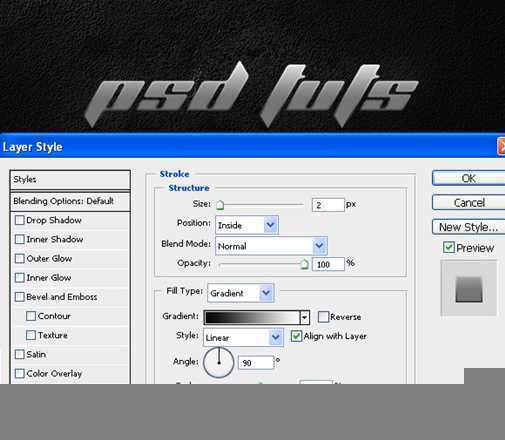Open the gradient picker arrow
The width and height of the screenshot is (505, 440).
coord(305,318)
